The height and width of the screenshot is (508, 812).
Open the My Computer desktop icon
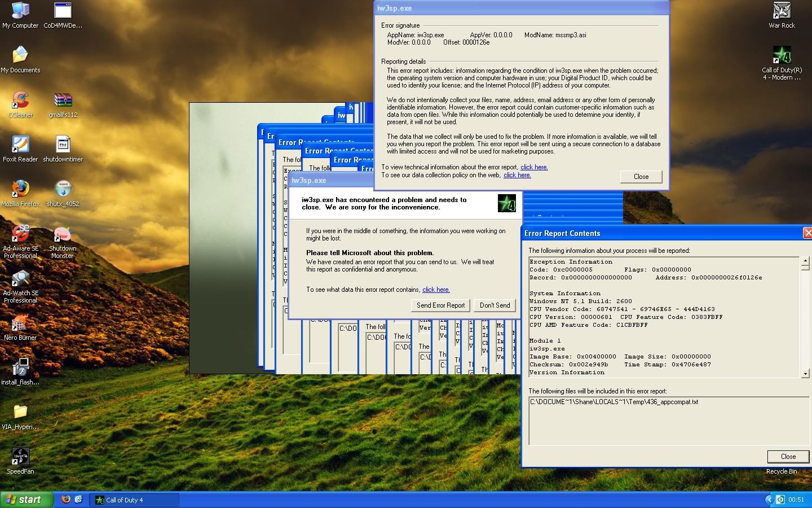pos(20,11)
